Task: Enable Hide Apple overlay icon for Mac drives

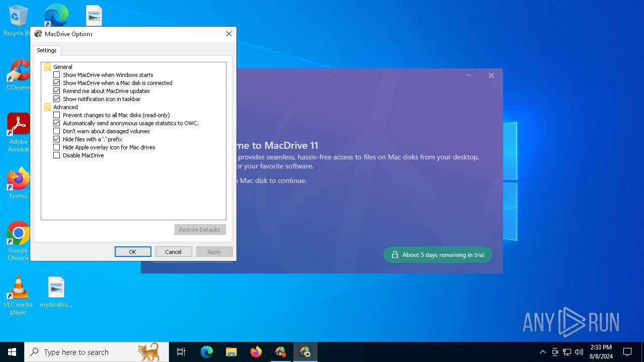Action: (x=56, y=147)
